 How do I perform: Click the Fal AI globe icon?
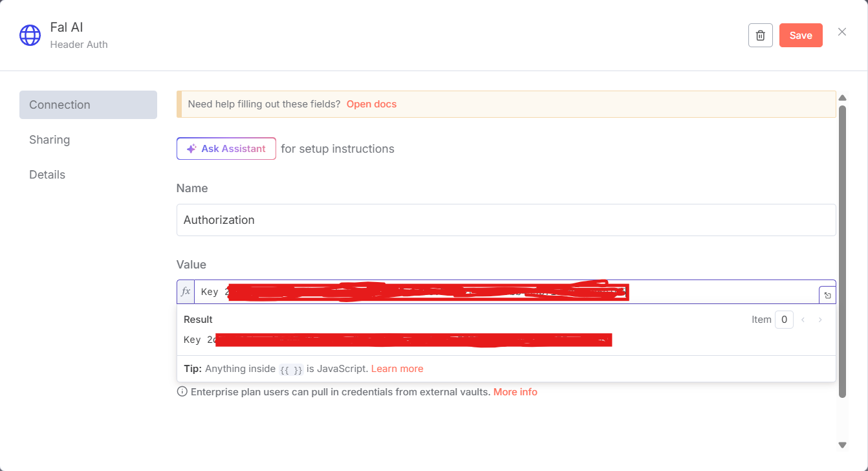30,35
